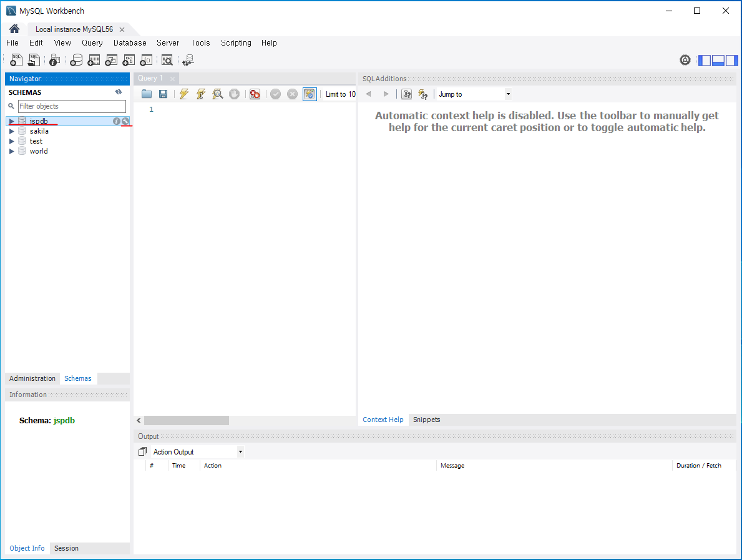Toggle the bottom output panel visibility

pyautogui.click(x=718, y=60)
